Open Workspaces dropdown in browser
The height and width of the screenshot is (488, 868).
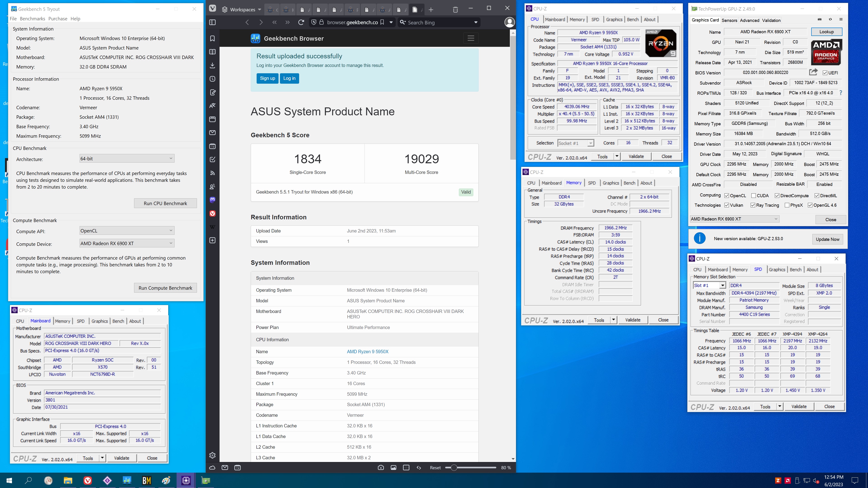(242, 9)
